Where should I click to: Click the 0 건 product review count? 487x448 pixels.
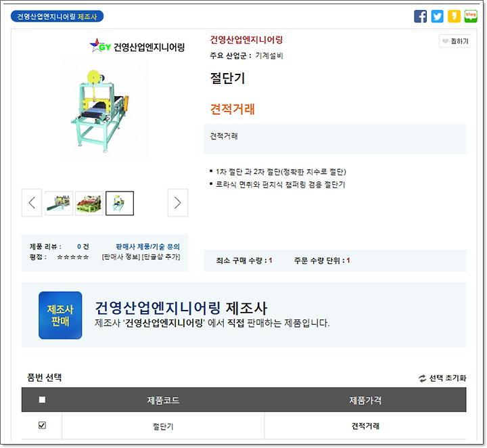(83, 247)
